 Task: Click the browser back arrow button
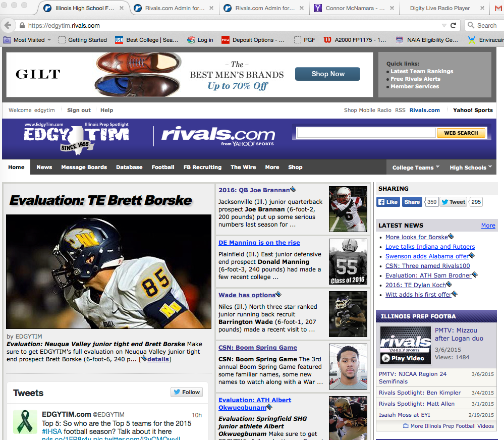pos(8,25)
